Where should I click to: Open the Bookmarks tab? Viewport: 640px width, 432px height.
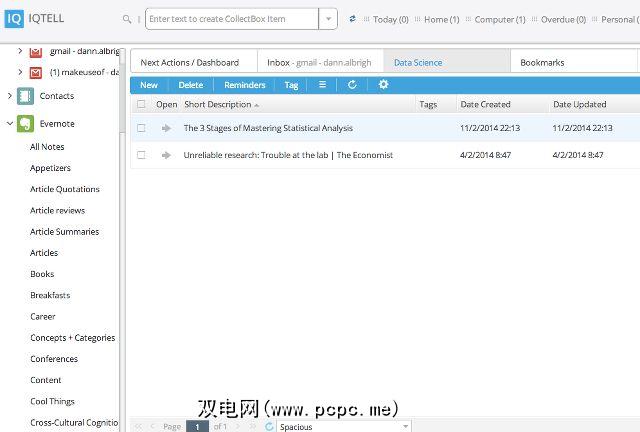coord(573,62)
